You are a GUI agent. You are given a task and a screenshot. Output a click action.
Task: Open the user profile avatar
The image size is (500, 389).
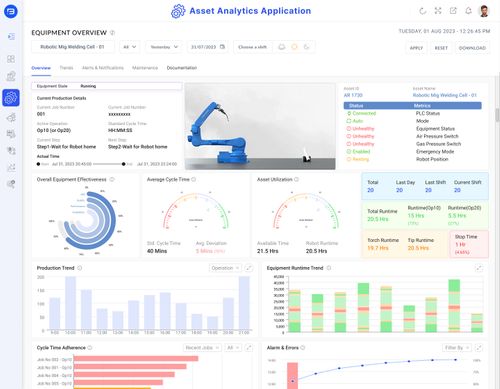pyautogui.click(x=484, y=11)
